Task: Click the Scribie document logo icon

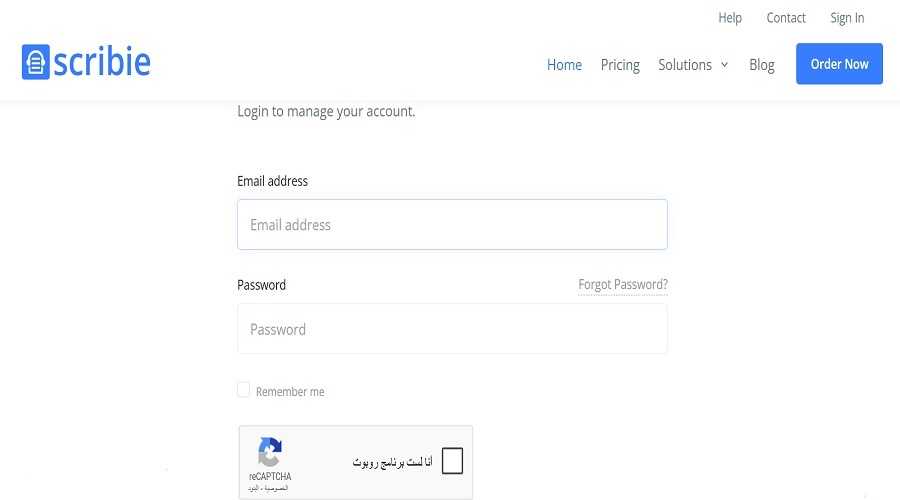Action: (x=36, y=62)
